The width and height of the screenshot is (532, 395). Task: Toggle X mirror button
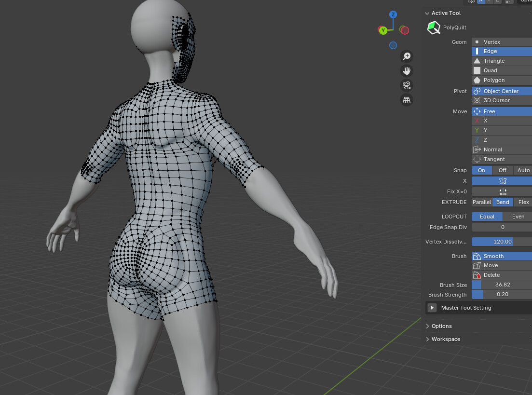click(x=502, y=181)
